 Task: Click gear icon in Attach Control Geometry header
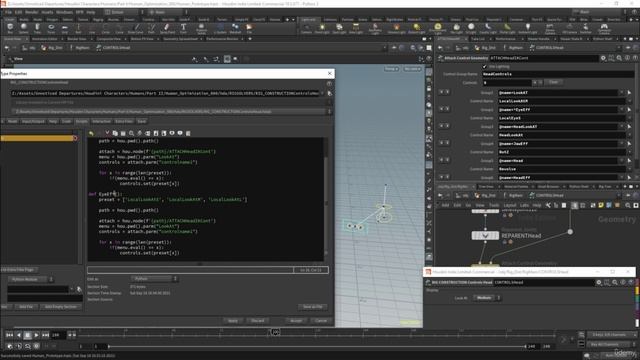[x=603, y=58]
